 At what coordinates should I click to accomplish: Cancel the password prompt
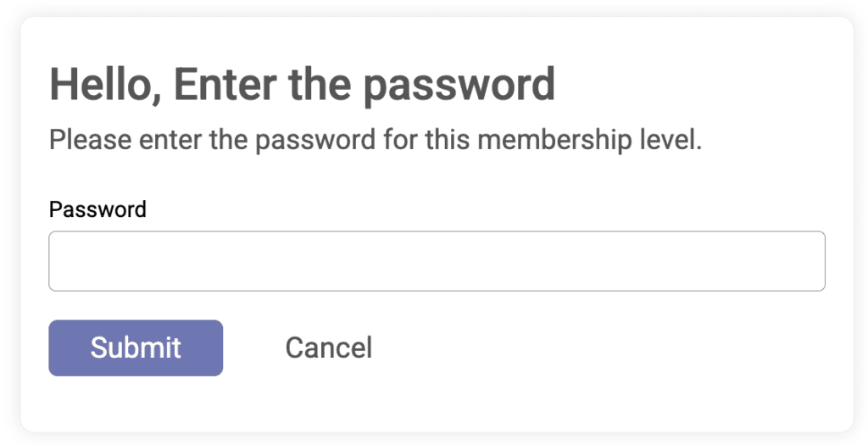[329, 348]
